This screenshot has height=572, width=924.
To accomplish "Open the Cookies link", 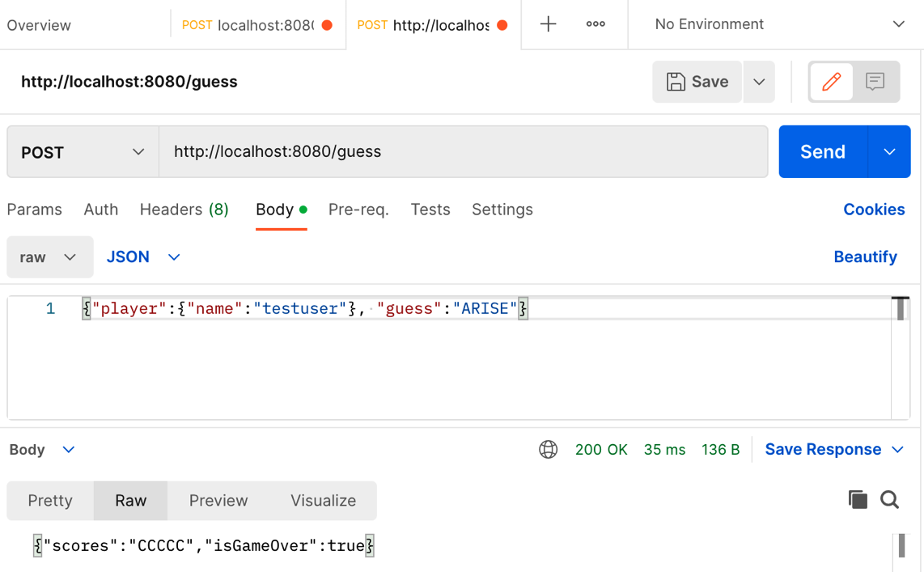I will pyautogui.click(x=874, y=209).
